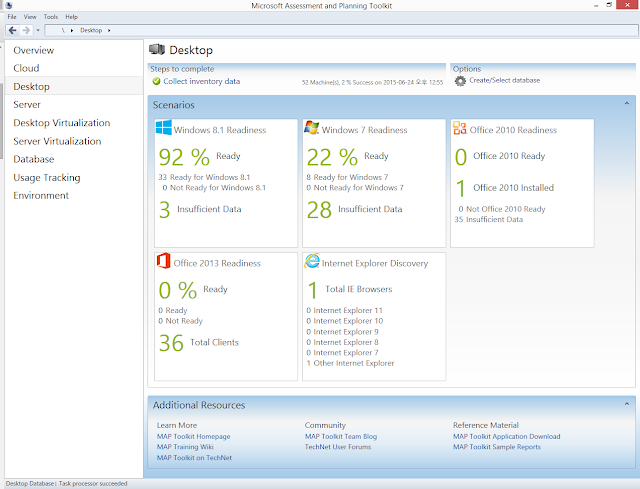
Task: Open TechNet User Forums link
Action: click(x=338, y=447)
